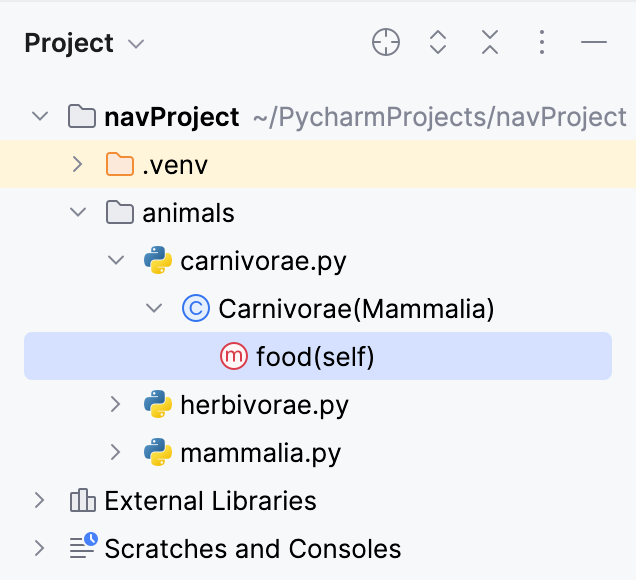Click the Python icon beside herbivorae.py

point(157,405)
